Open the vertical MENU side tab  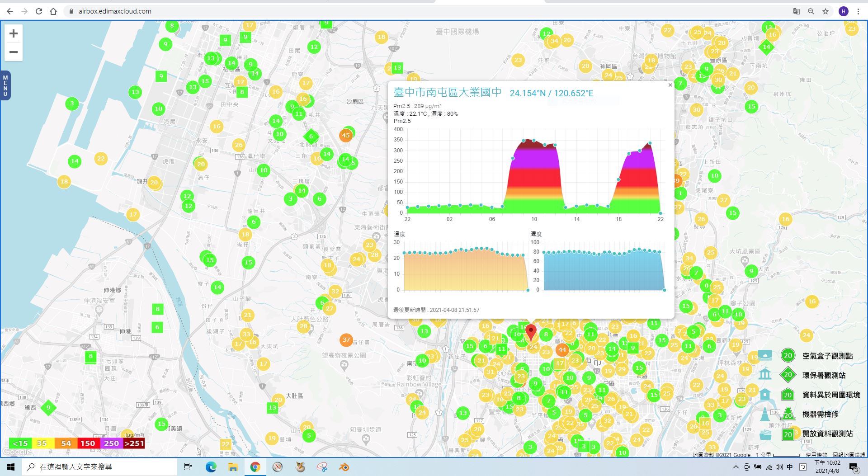(5, 85)
